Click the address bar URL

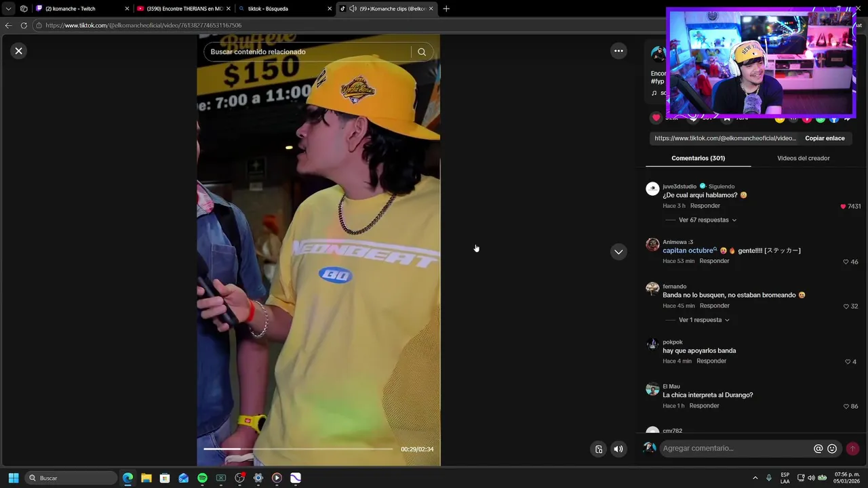point(144,25)
